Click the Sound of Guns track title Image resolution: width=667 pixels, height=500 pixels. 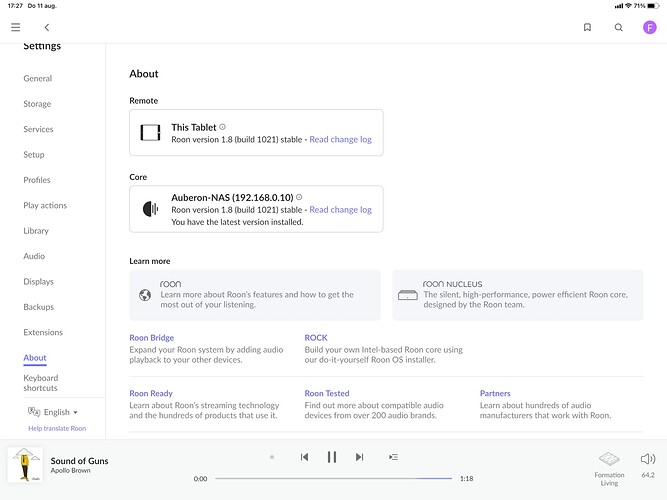pos(80,460)
